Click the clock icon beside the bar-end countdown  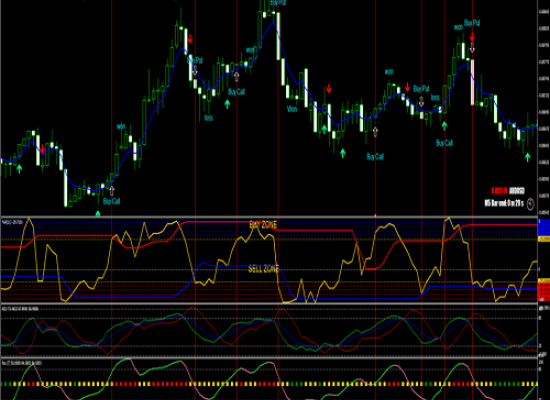coord(530,204)
